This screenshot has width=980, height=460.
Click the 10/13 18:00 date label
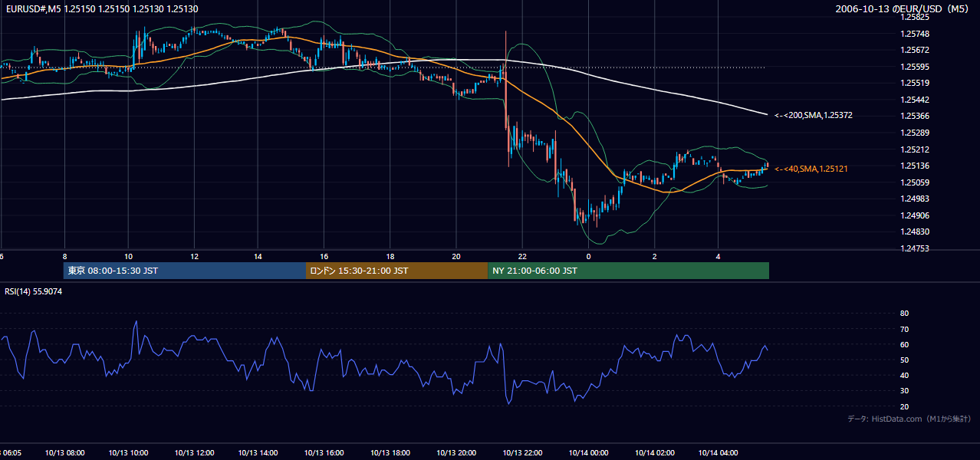(x=390, y=452)
